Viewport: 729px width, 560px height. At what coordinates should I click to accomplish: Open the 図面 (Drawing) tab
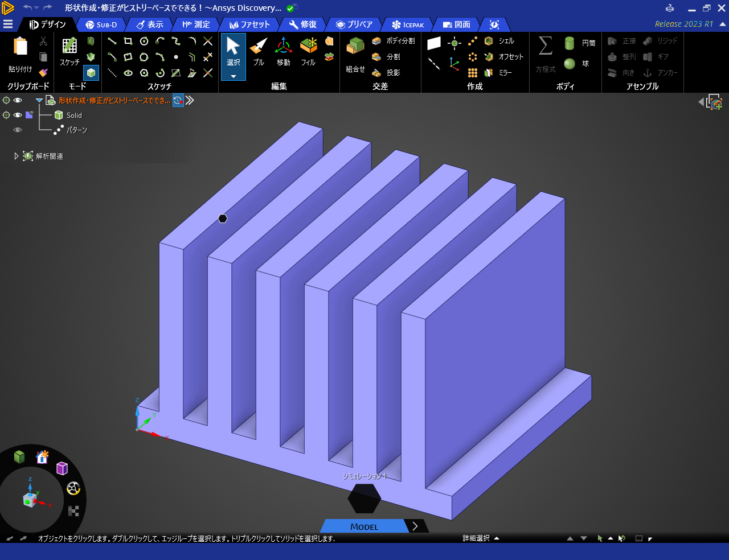(457, 24)
